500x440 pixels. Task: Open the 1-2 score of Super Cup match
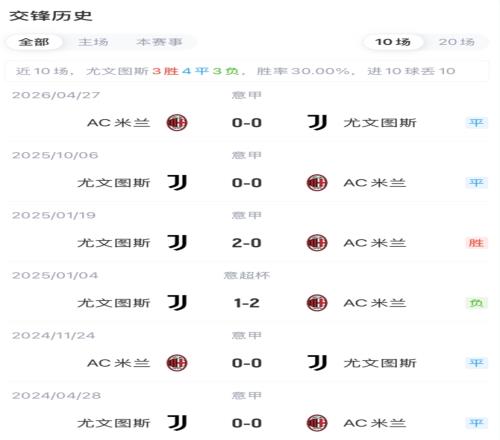tap(247, 303)
